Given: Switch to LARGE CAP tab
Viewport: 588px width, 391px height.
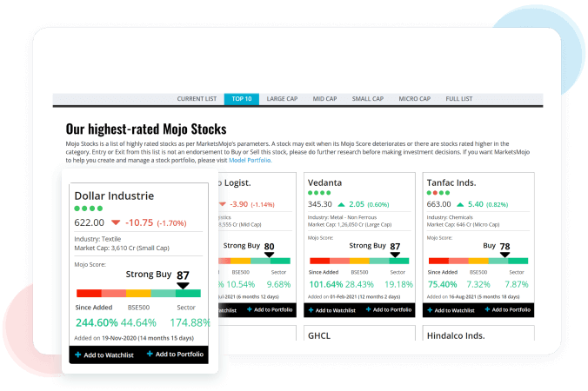Looking at the screenshot, I should (x=282, y=99).
